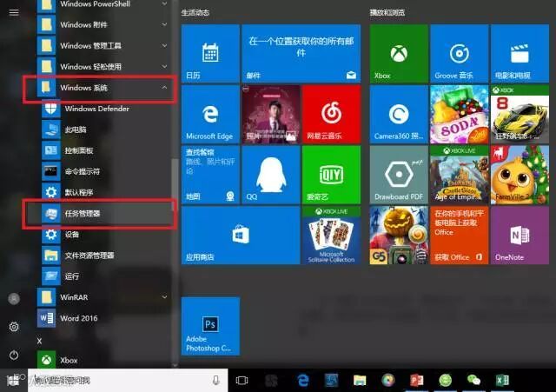
Task: Click the 获取 Office tile
Action: (460, 236)
